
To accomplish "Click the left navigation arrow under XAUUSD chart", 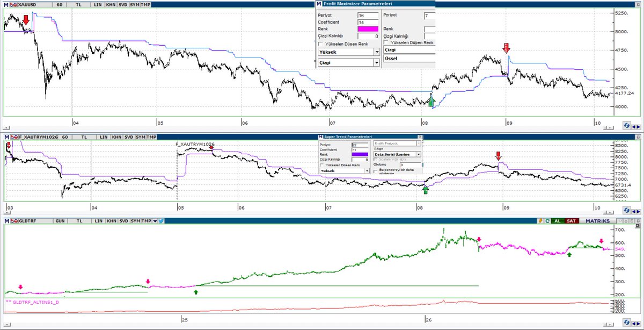I will tap(634, 127).
